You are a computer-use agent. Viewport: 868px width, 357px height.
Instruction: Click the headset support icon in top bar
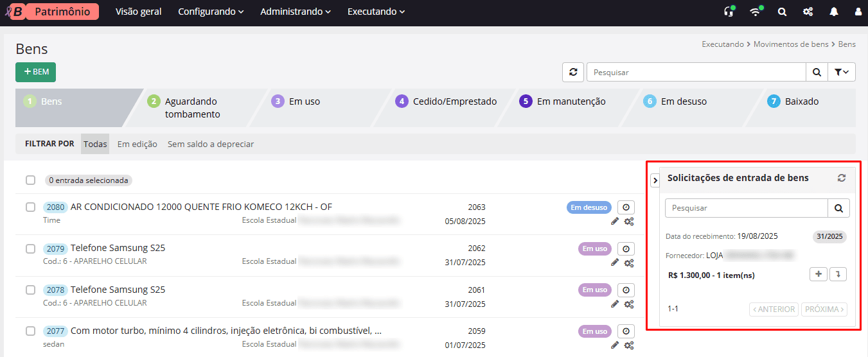[729, 12]
